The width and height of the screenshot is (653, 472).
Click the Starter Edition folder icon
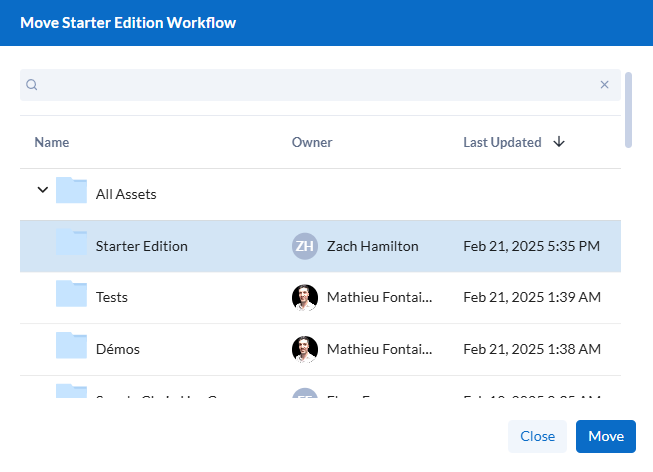[71, 244]
